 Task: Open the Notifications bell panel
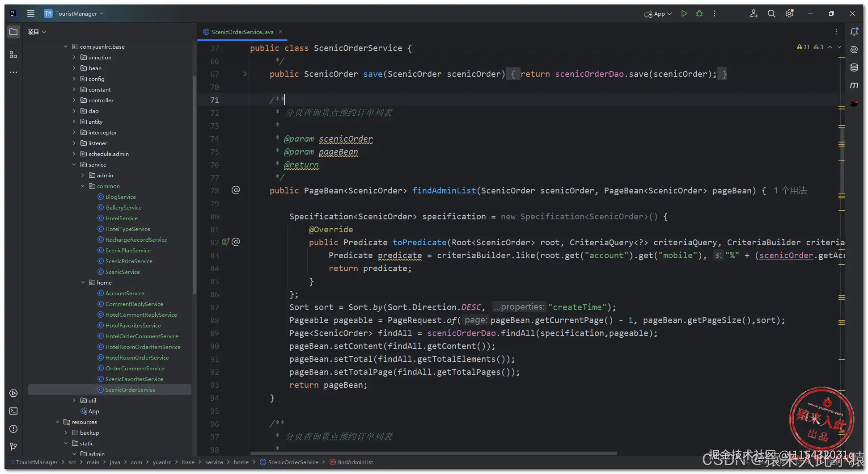[x=854, y=32]
